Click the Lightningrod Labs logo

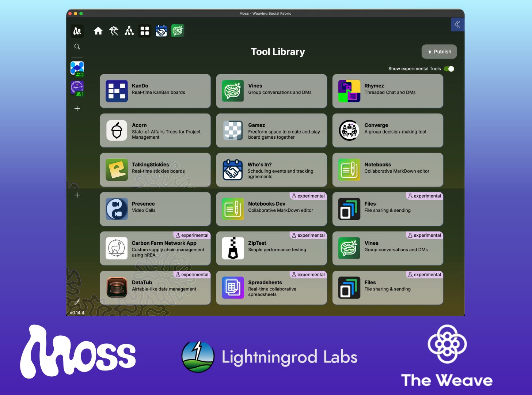point(269,357)
